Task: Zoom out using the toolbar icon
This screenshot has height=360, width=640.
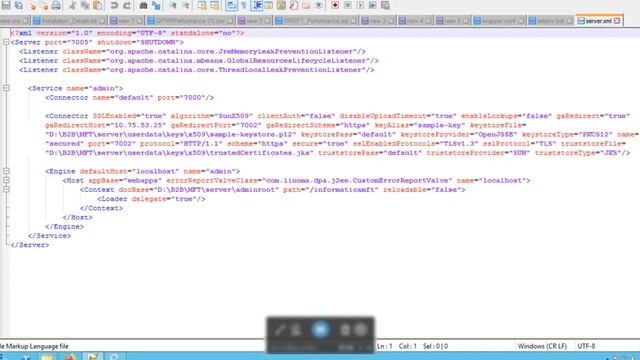Action: (186, 5)
